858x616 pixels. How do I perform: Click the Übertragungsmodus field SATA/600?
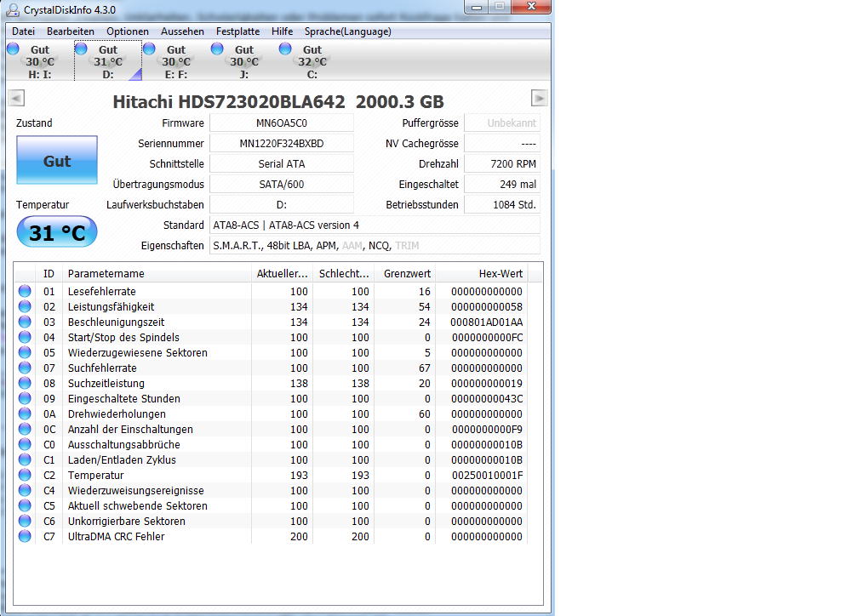click(x=282, y=185)
